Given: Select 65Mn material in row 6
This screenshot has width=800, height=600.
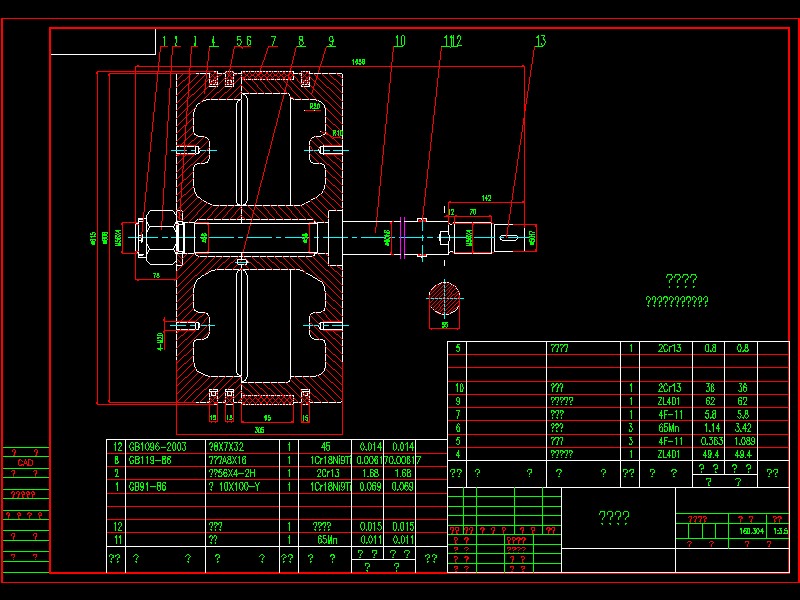Looking at the screenshot, I should 669,428.
